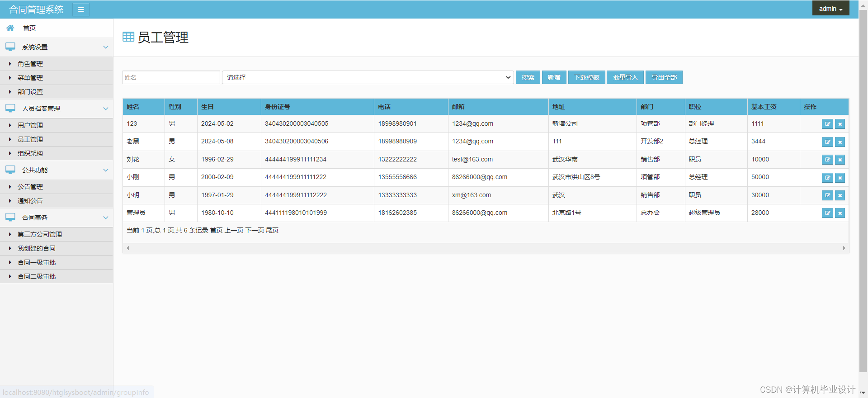Click the monitor icon beside 人员档案管理
868x398 pixels.
click(x=10, y=108)
